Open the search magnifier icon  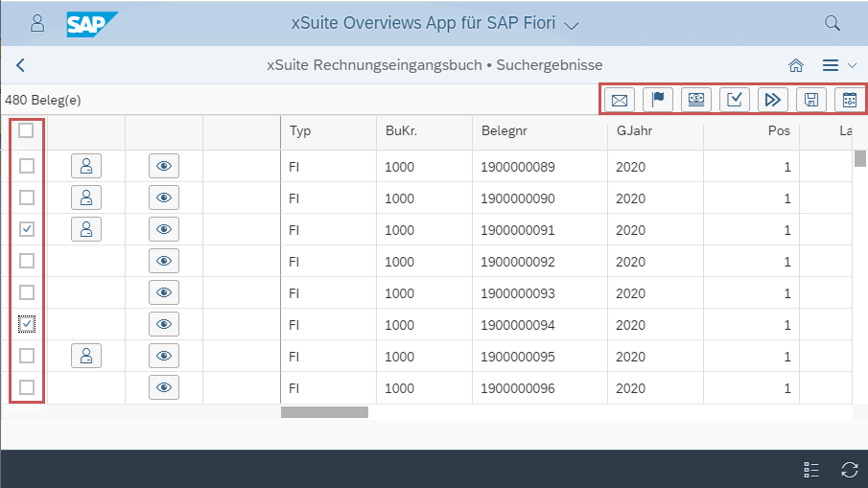click(x=833, y=23)
